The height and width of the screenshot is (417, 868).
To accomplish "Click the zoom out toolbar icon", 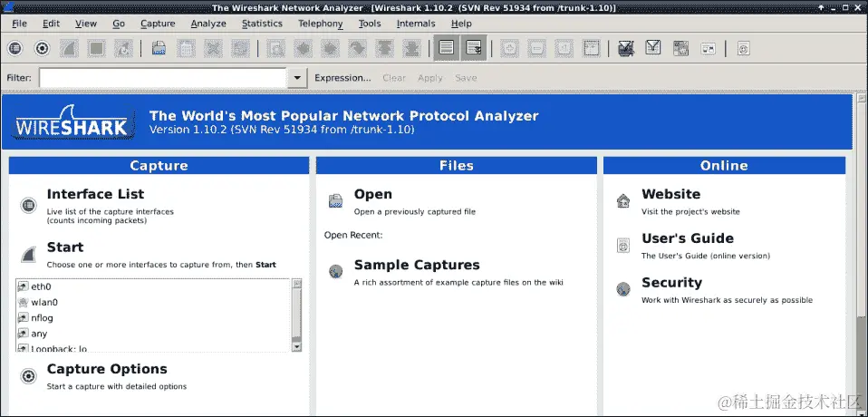I will click(x=536, y=49).
